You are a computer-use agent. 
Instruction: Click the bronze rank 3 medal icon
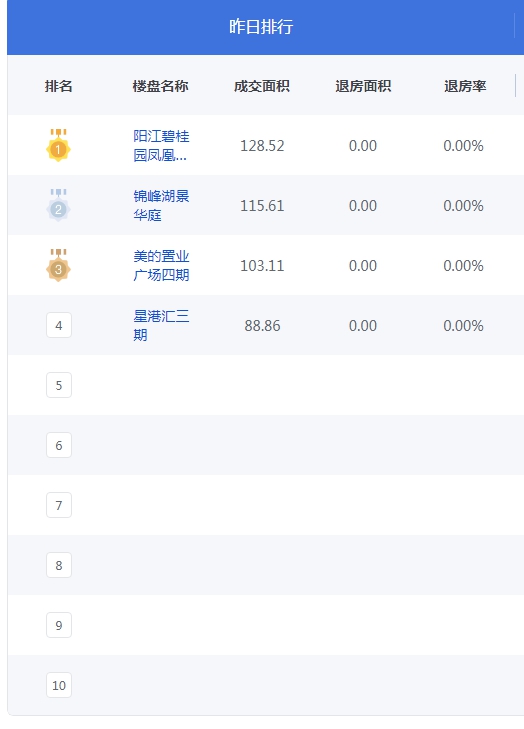click(58, 265)
